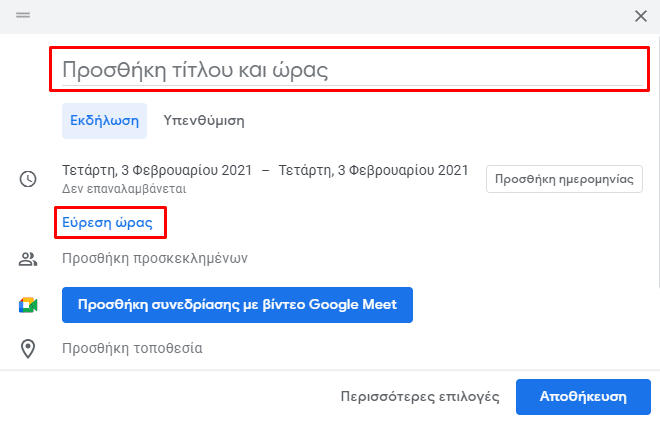Screen dimensions: 660x422
Task: Switch to the Υπενθύμιση tab
Action: (204, 121)
